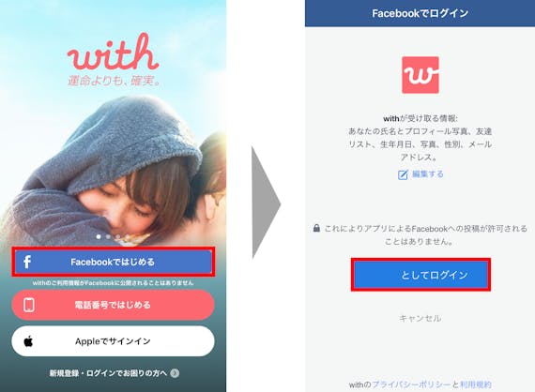The image size is (535, 392).
Task: Click the キャンセル link
Action: tap(420, 318)
